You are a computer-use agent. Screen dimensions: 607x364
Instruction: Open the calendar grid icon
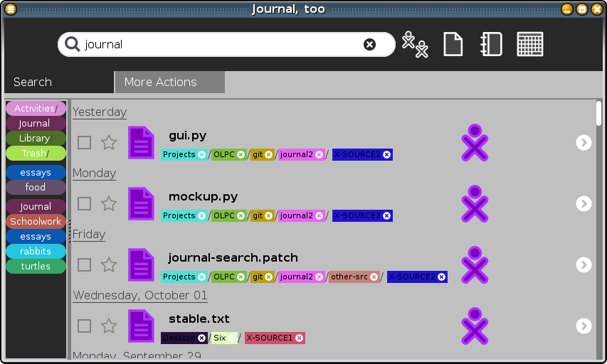530,44
